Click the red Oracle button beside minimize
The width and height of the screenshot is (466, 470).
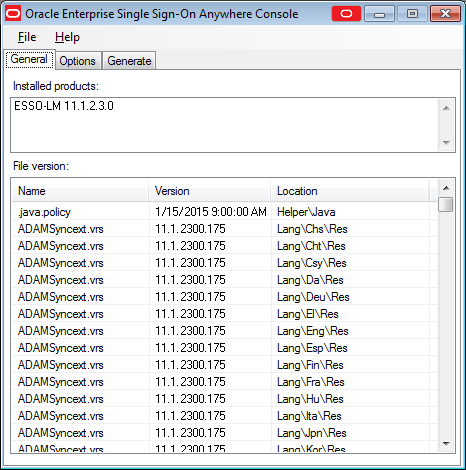346,14
